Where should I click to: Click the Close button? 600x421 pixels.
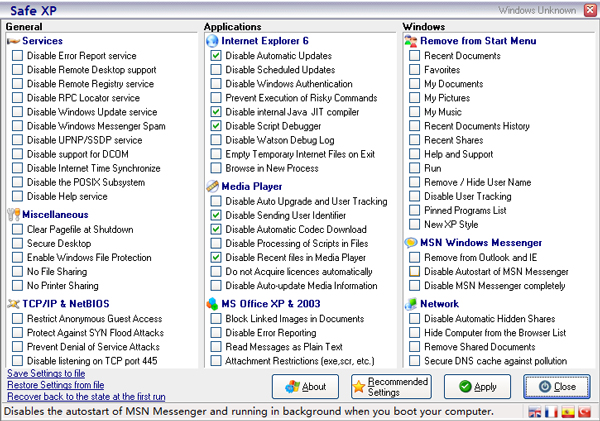point(557,387)
